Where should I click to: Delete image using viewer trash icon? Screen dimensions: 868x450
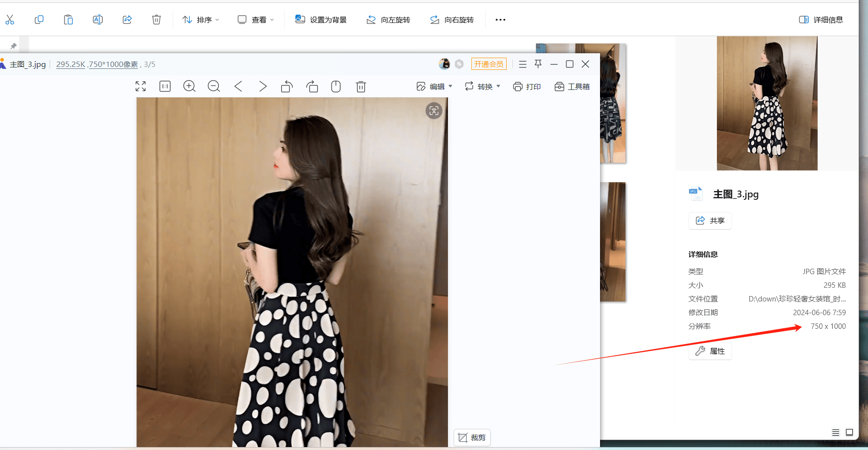tap(361, 86)
